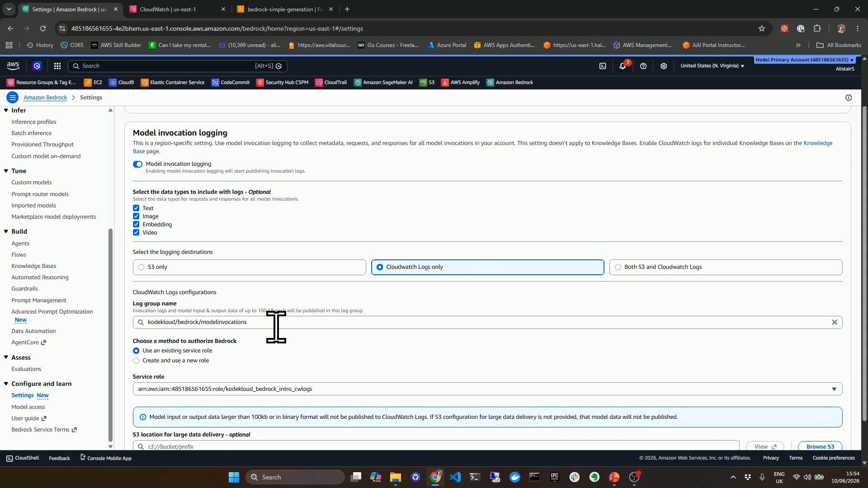
Task: Open Knowledge Bases in the sidebar
Action: 34,266
